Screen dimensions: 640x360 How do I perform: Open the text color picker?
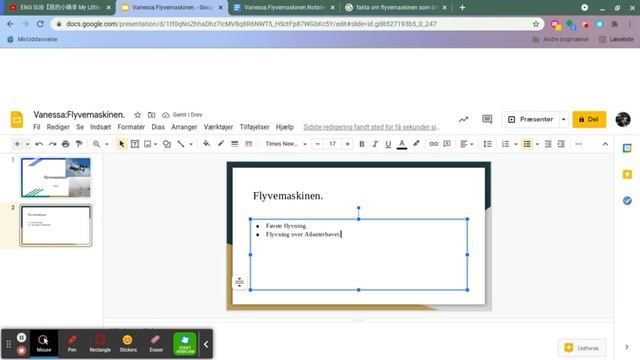402,144
